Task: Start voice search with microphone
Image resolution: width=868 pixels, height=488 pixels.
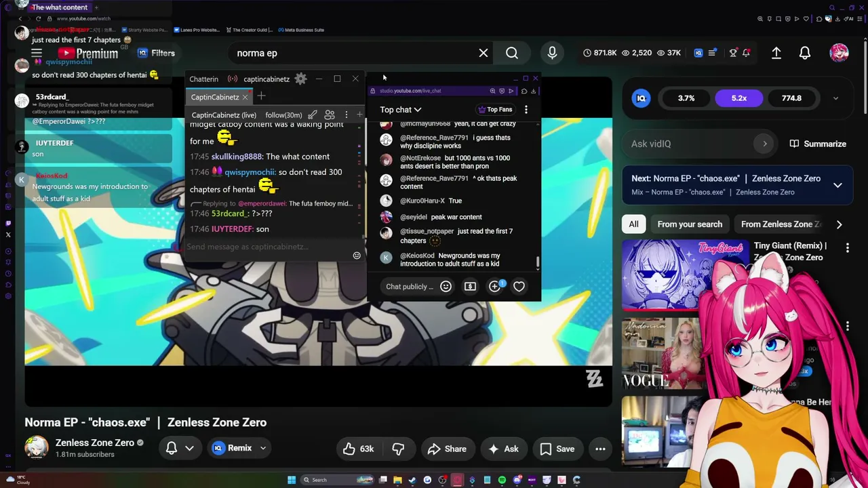Action: coord(552,53)
